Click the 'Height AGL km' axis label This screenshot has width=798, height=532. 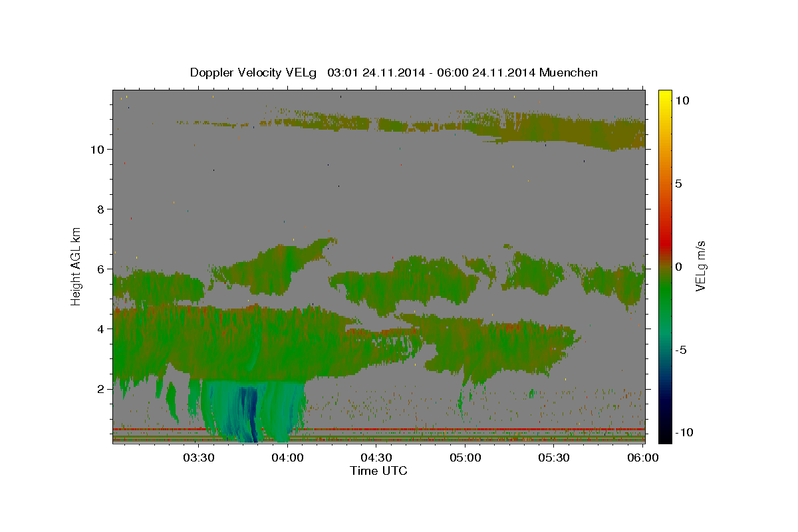pos(76,266)
